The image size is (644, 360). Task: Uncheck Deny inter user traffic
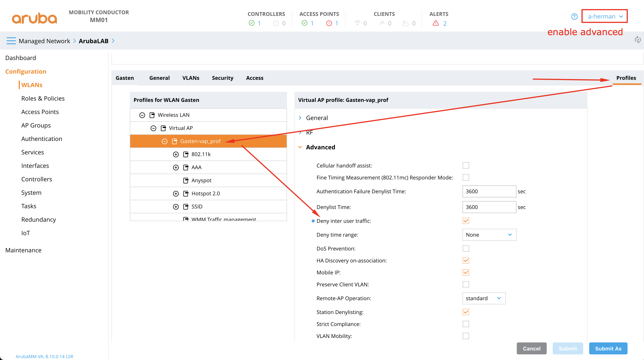(x=466, y=221)
